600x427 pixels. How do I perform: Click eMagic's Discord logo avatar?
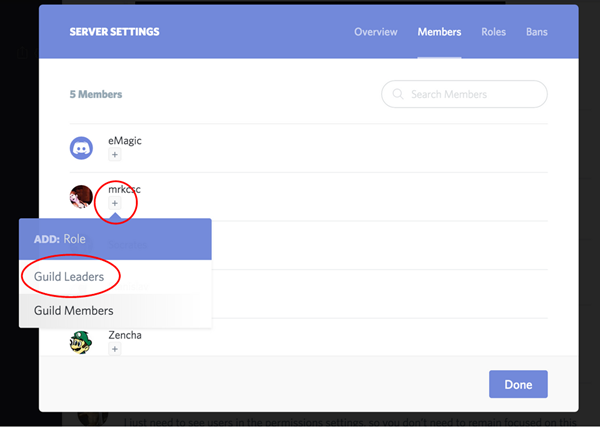82,148
